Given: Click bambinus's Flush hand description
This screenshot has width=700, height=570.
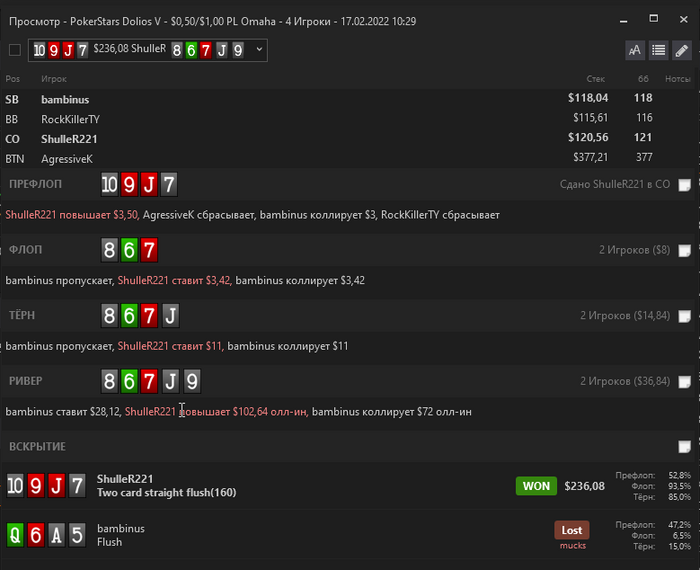Looking at the screenshot, I should point(109,542).
